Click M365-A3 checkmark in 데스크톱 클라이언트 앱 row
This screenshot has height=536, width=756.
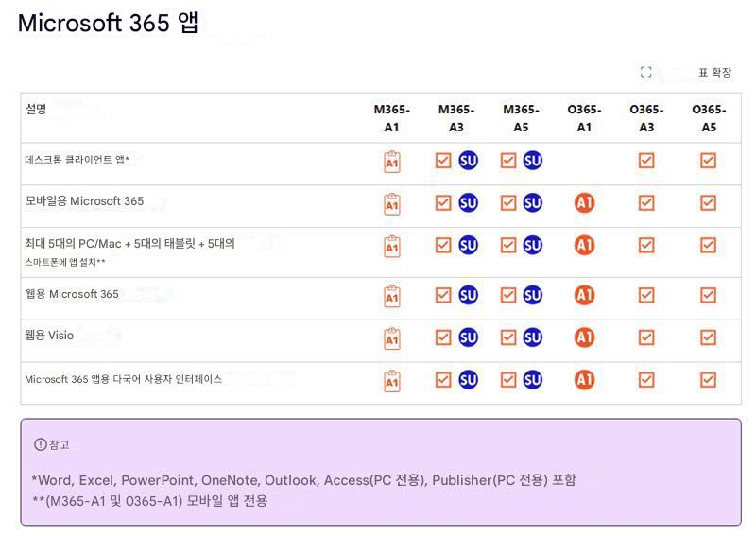pyautogui.click(x=443, y=161)
